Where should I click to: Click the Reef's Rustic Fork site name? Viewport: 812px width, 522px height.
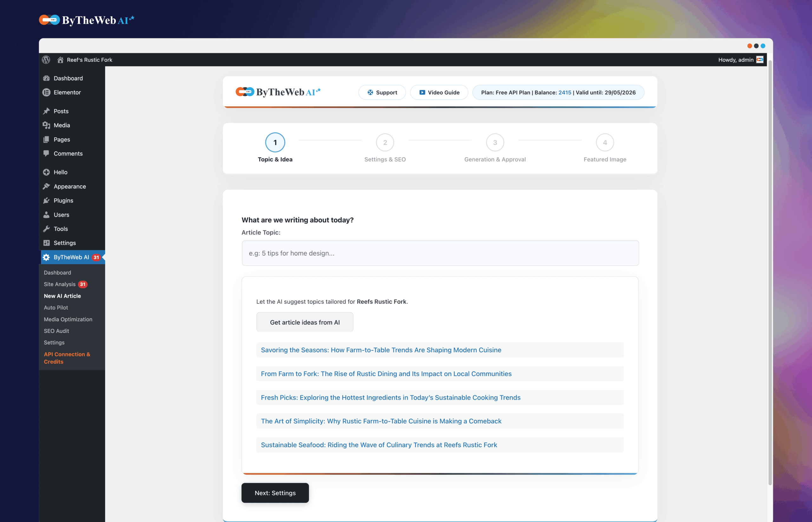point(89,60)
